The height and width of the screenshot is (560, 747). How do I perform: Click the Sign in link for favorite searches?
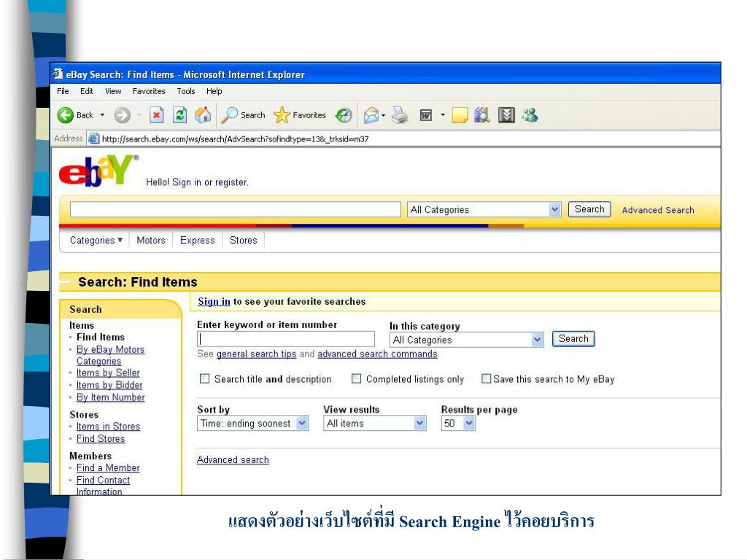(214, 301)
